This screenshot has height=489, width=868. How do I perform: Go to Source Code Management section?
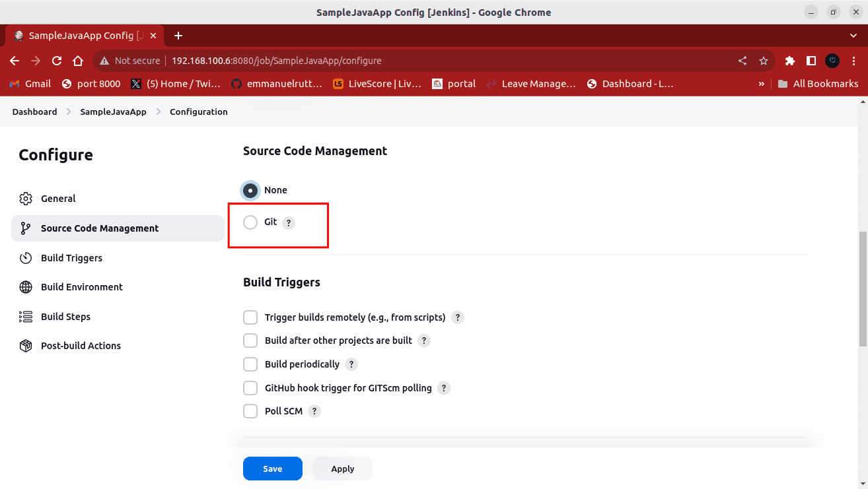(100, 228)
